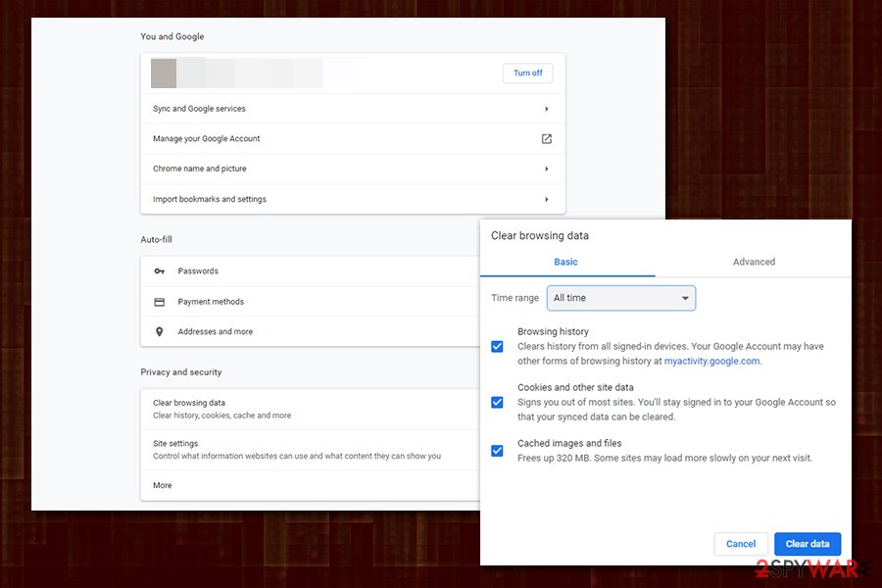This screenshot has height=588, width=882.
Task: Switch to the Advanced tab
Action: click(754, 263)
